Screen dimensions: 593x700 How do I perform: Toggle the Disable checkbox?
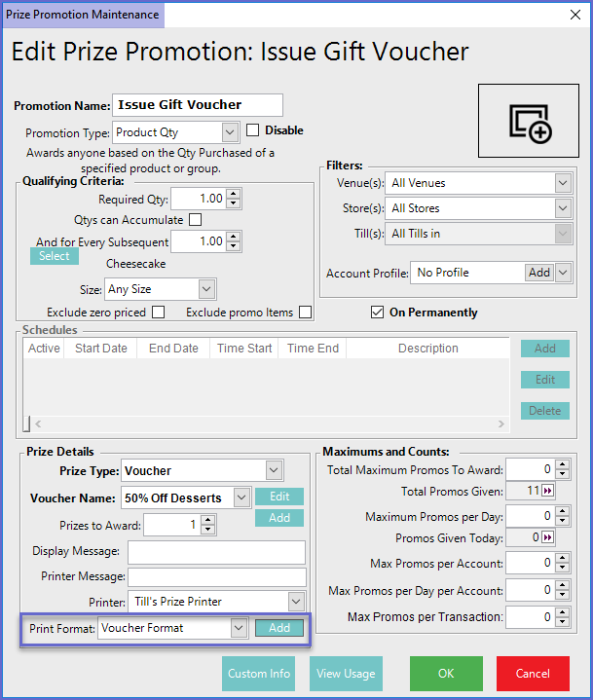253,130
